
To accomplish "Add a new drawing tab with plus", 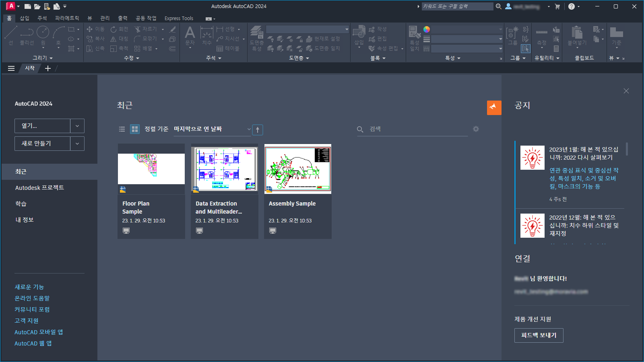I will click(x=48, y=68).
